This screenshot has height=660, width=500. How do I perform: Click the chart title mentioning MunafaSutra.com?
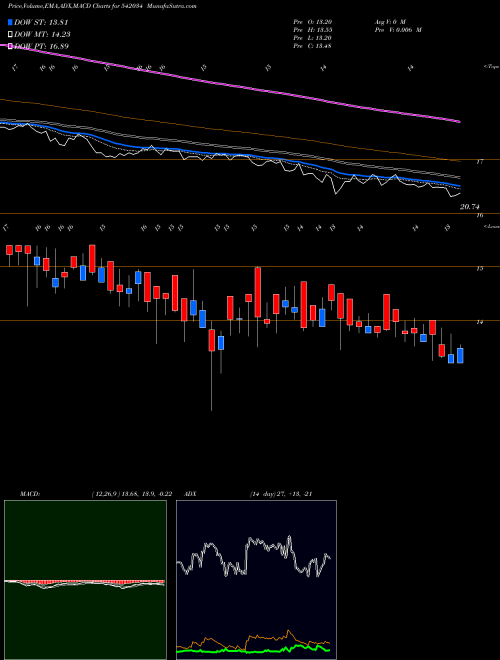pyautogui.click(x=102, y=6)
